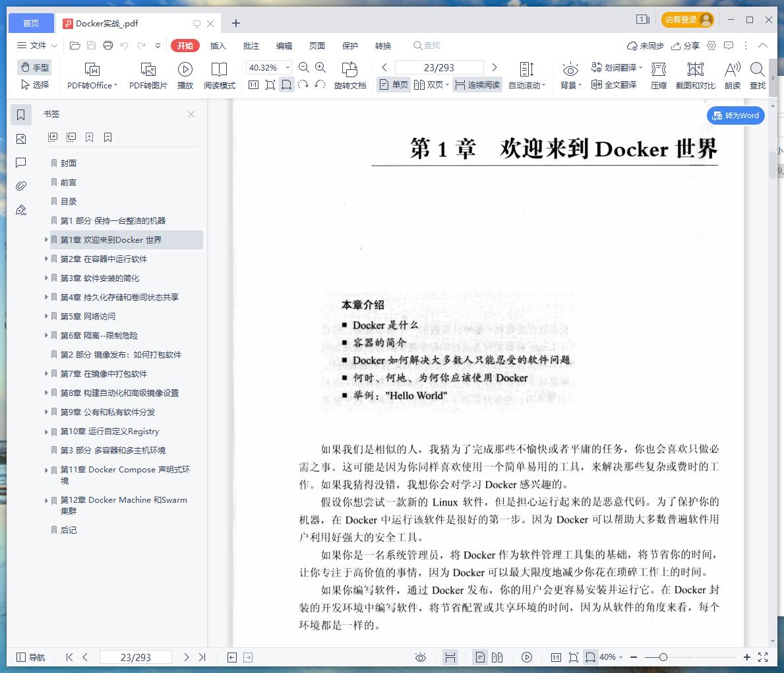Close the 书签 bookmarks panel

point(191,114)
